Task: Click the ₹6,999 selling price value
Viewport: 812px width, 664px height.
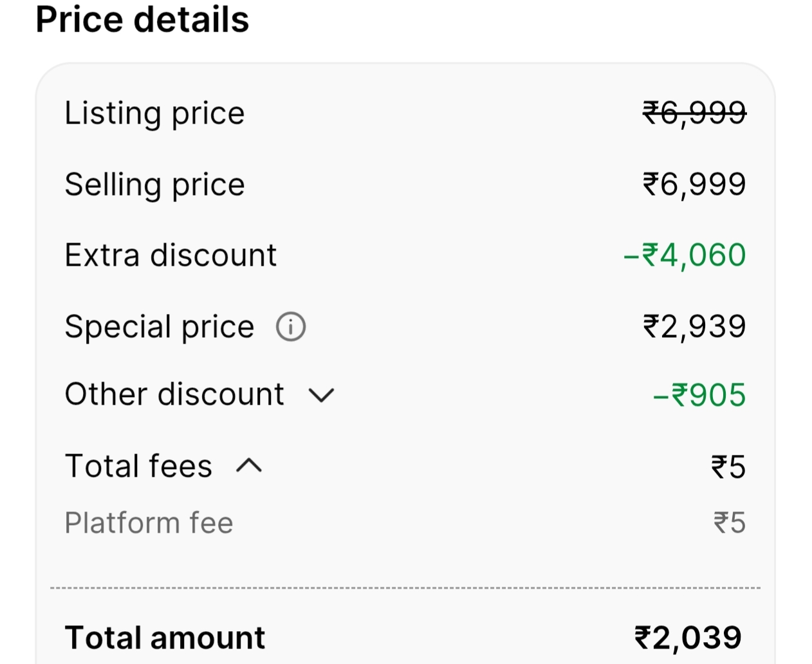Action: [x=694, y=185]
